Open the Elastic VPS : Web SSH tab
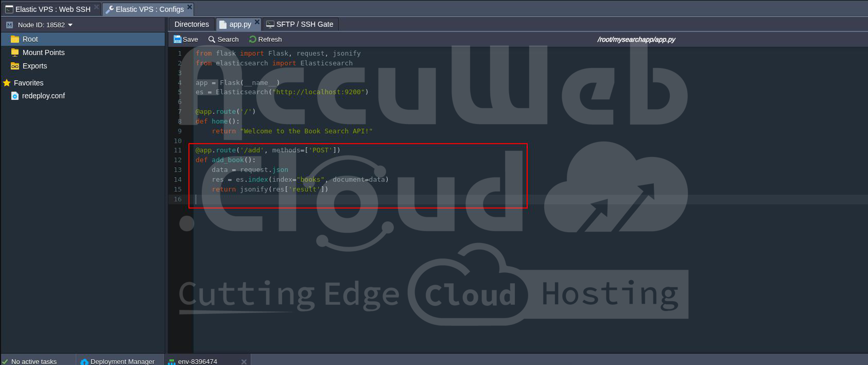The image size is (868, 365). click(48, 9)
